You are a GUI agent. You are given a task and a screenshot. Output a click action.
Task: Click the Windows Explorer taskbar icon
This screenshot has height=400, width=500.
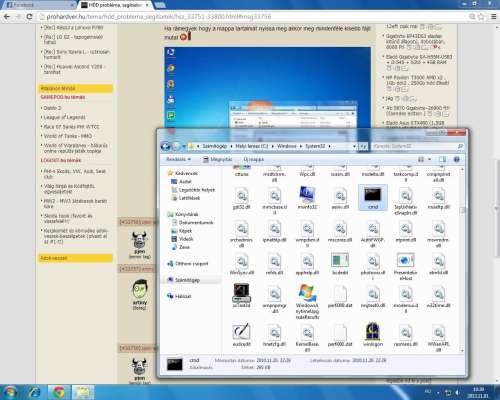[x=83, y=392]
